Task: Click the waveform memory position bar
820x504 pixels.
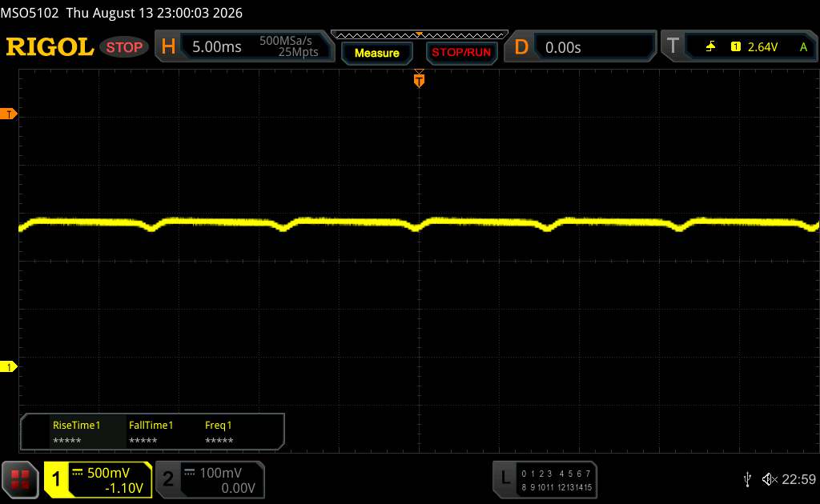Action: click(x=420, y=35)
